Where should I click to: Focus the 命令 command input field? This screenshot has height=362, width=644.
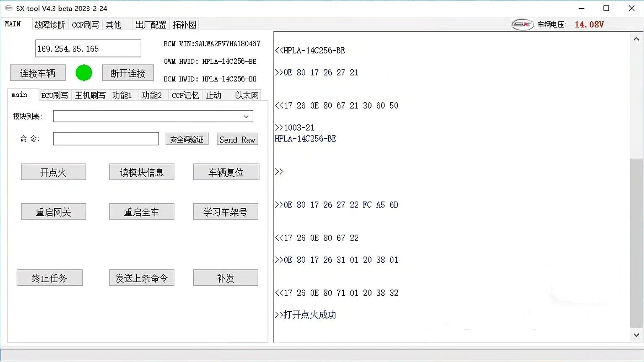coord(106,139)
